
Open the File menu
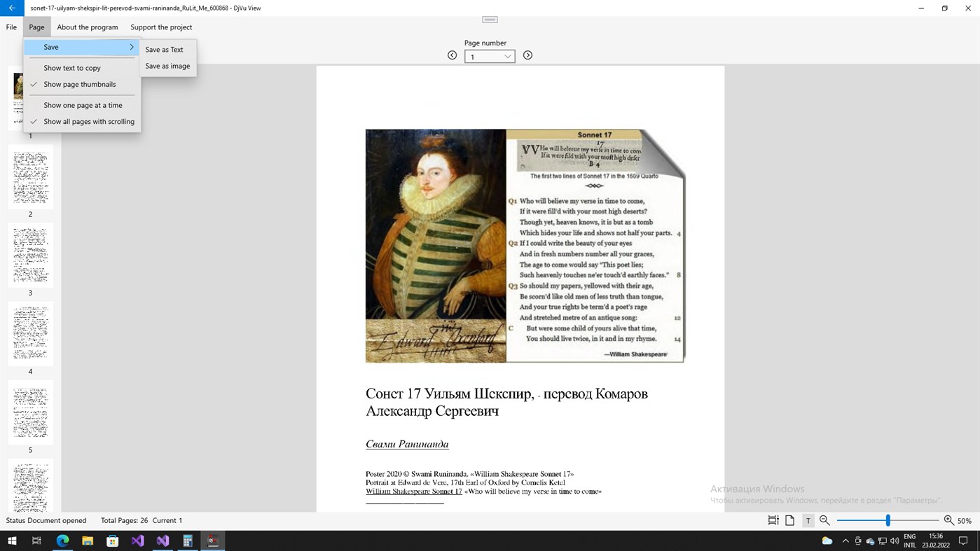tap(11, 27)
